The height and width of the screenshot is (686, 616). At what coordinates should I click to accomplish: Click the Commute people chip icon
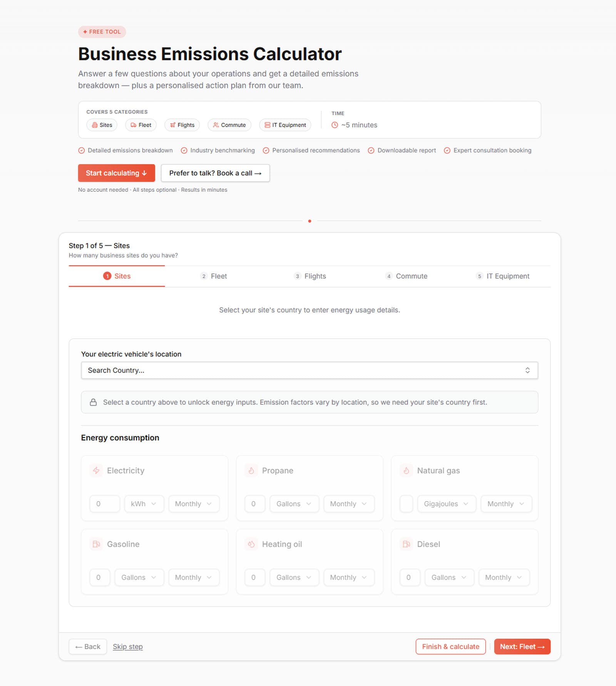[x=216, y=125]
